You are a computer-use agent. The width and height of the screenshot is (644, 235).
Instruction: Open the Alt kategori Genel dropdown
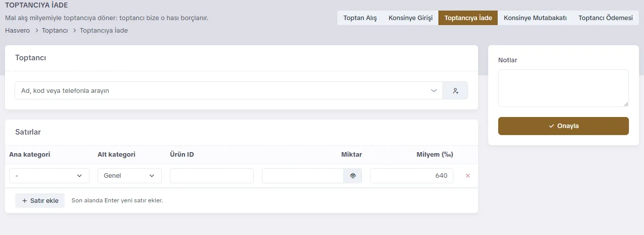pyautogui.click(x=130, y=176)
